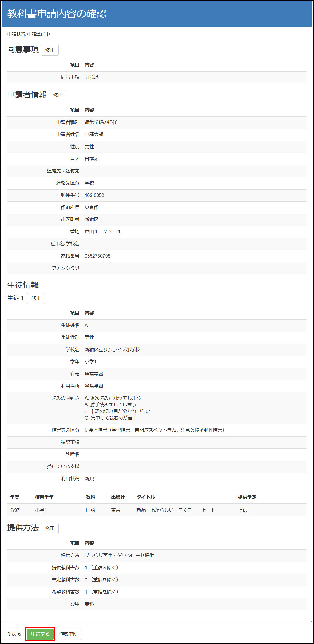Image resolution: width=314 pixels, height=644 pixels.
Task: Click 修正 next to 生徒 1
Action: (36, 298)
